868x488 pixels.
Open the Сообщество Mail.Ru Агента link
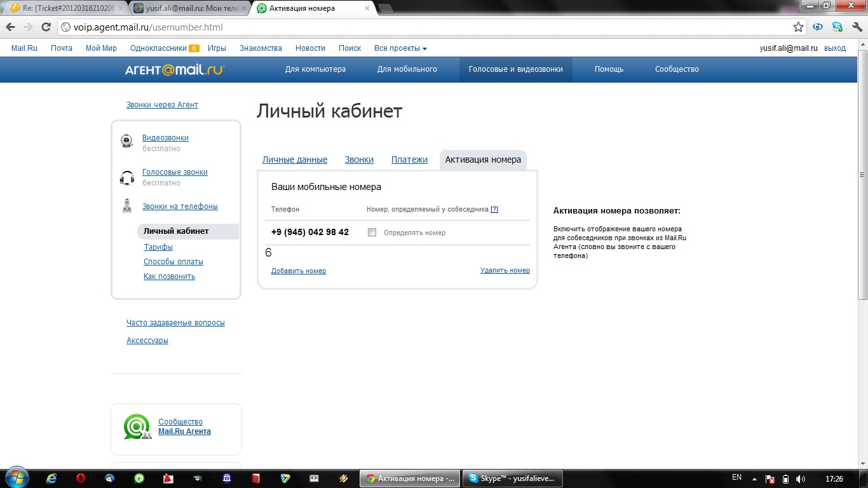[184, 426]
